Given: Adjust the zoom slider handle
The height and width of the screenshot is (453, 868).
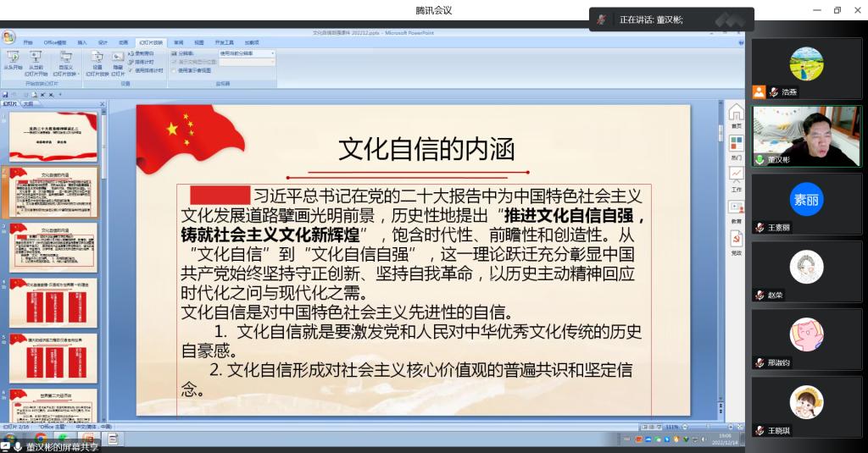Looking at the screenshot, I should point(709,427).
